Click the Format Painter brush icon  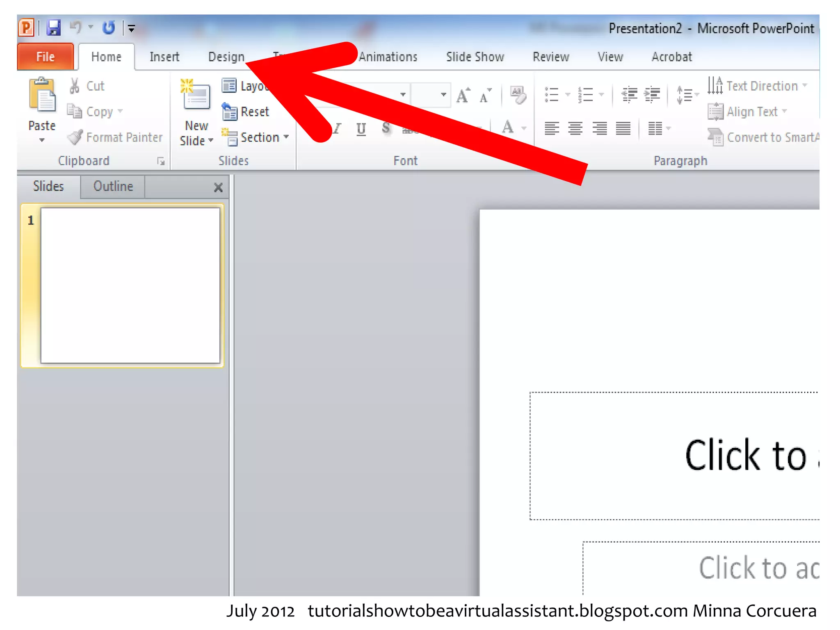point(75,137)
